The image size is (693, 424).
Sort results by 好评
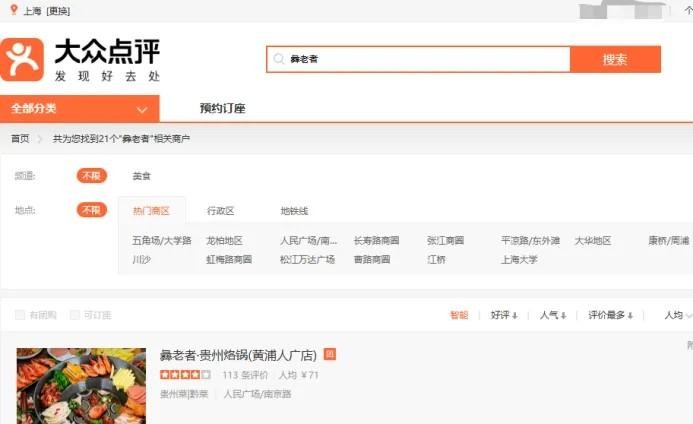(504, 315)
